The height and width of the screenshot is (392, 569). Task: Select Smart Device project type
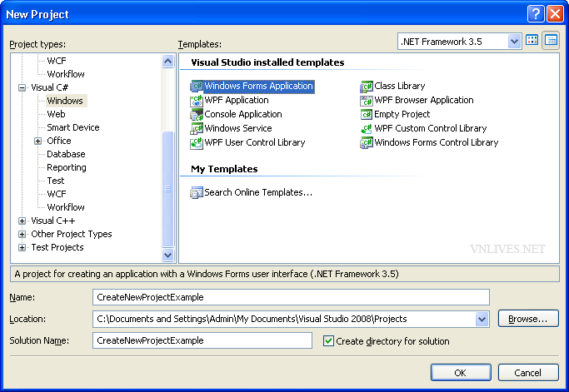coord(73,127)
